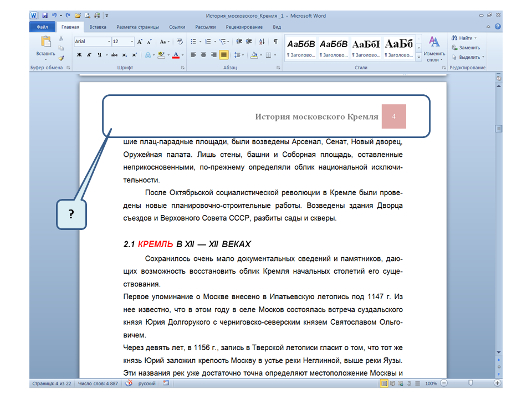Increase font size with Grow Font
The width and height of the screenshot is (532, 399).
(140, 42)
